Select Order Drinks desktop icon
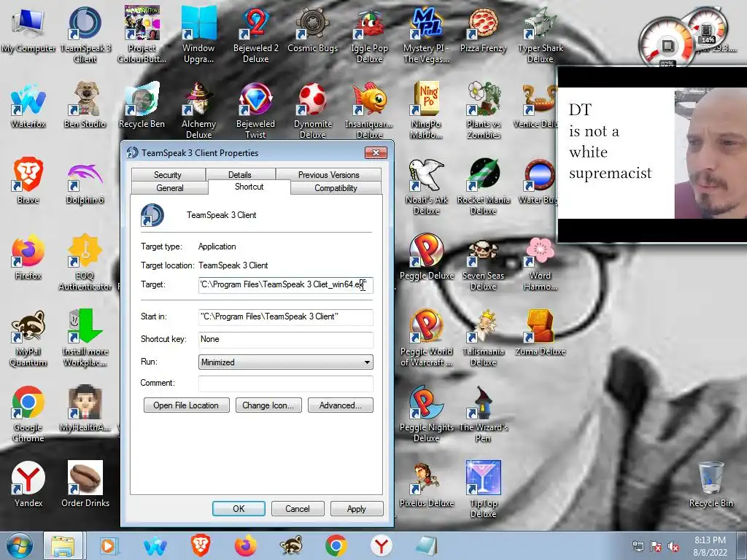This screenshot has width=747, height=560. [85, 485]
